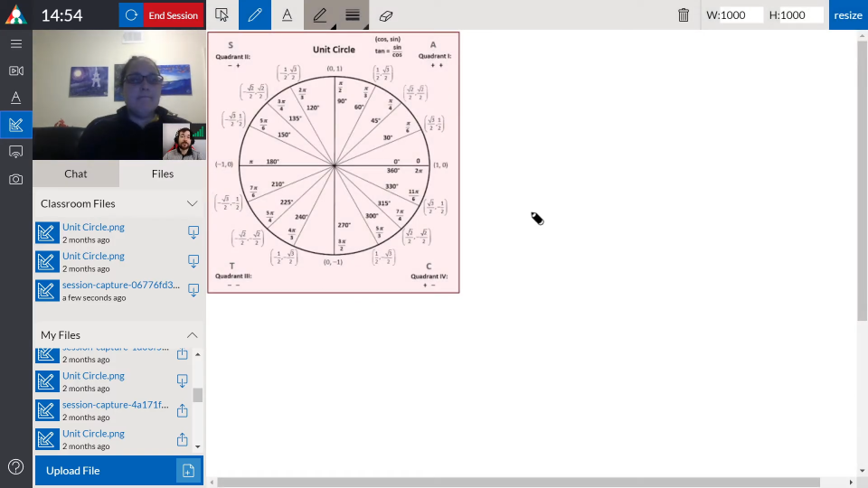The width and height of the screenshot is (868, 488).
Task: Click the whiteboard horizontal scrollbar
Action: click(x=518, y=483)
